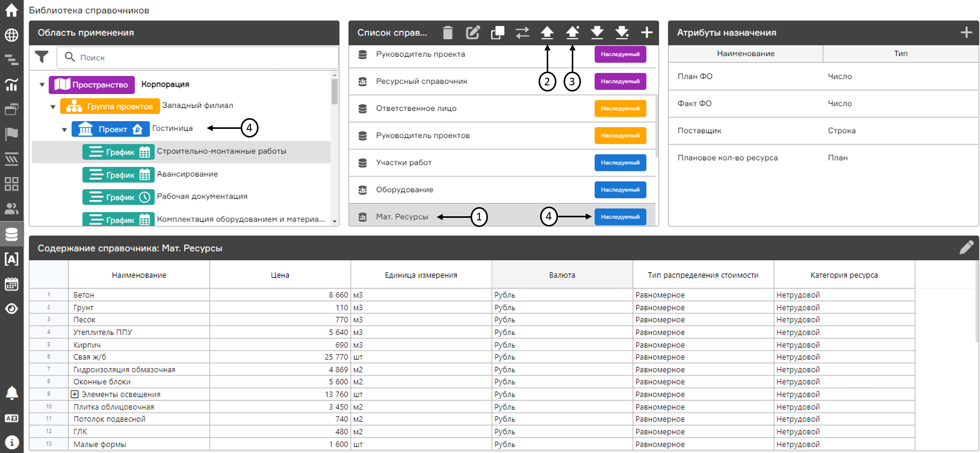Delete selected reference with trash icon
The image size is (980, 453).
tap(448, 33)
